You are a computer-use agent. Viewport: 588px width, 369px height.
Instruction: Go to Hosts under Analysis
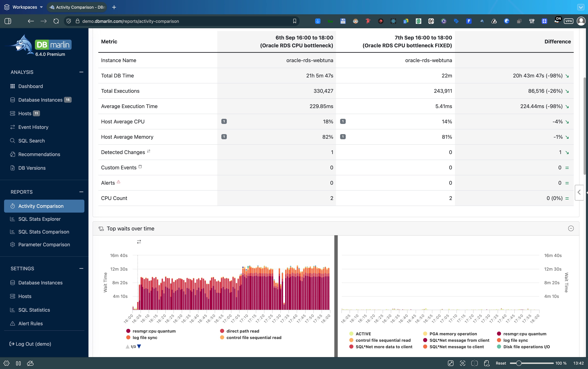click(25, 114)
